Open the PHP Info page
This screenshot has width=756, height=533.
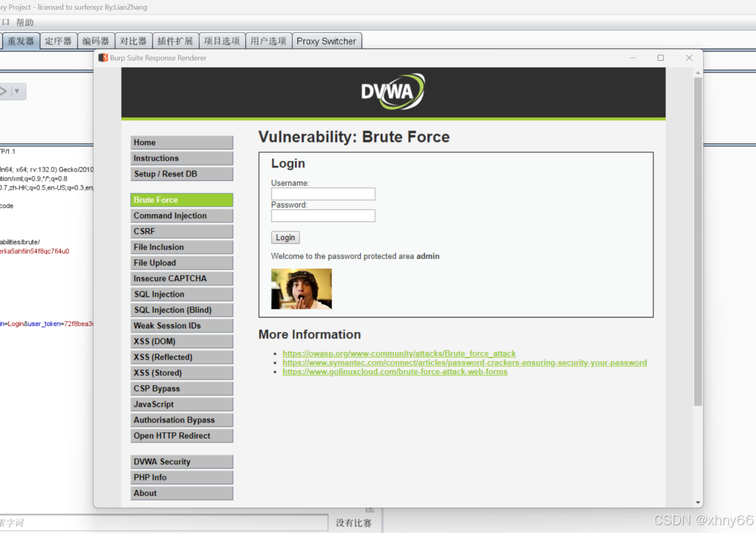(182, 477)
